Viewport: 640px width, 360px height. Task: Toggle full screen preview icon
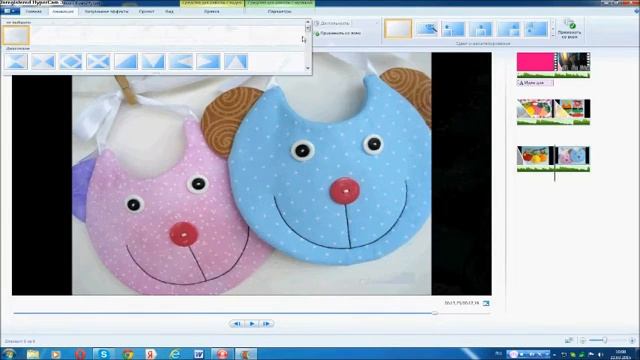pos(486,303)
